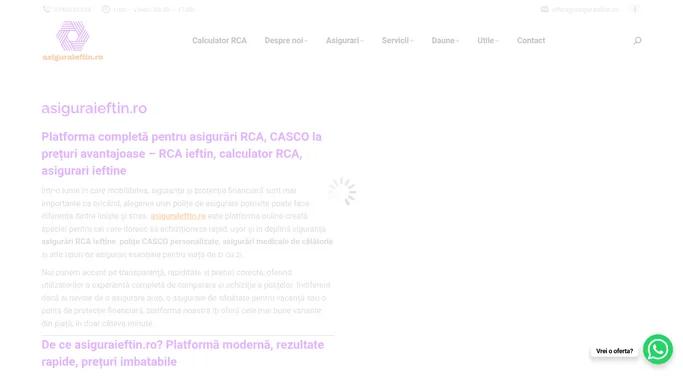Open the Contact menu item
Viewport: 683px width, 384px height.
tap(531, 40)
